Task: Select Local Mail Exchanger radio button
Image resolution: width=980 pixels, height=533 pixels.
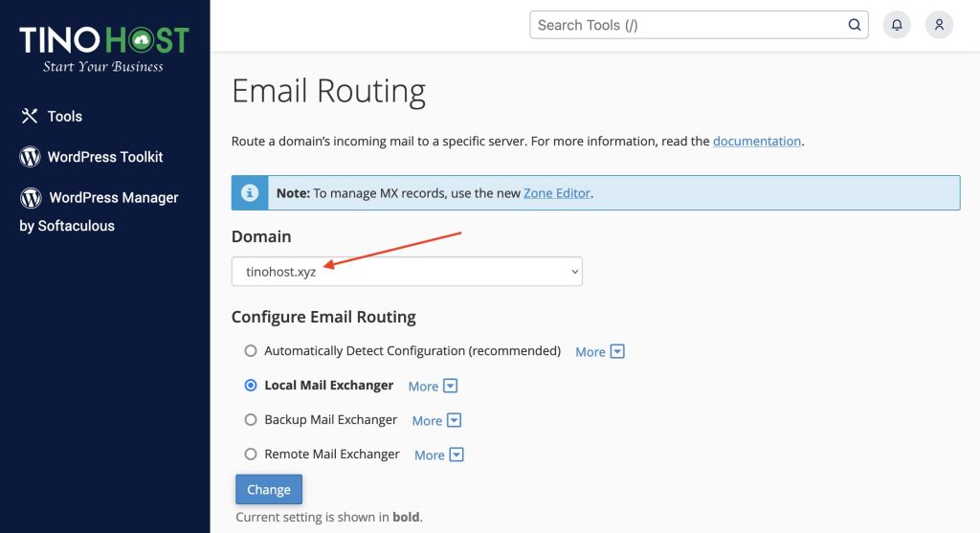Action: click(x=251, y=385)
